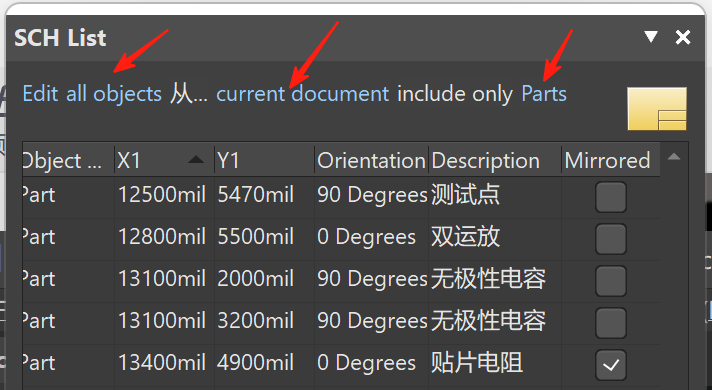
Task: Toggle Mirrored checkbox for 13100mil 3200mil row
Action: 611,323
